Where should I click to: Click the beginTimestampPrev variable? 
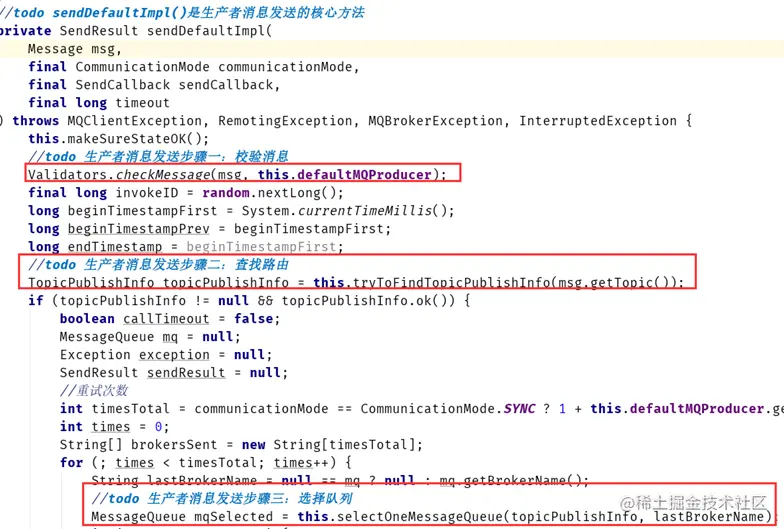138,228
